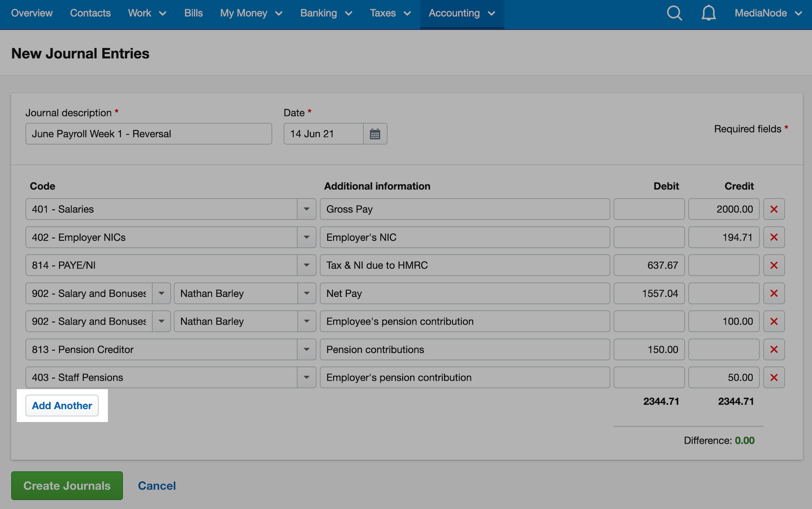The height and width of the screenshot is (509, 812).
Task: Open the MediaNode account menu
Action: (768, 13)
